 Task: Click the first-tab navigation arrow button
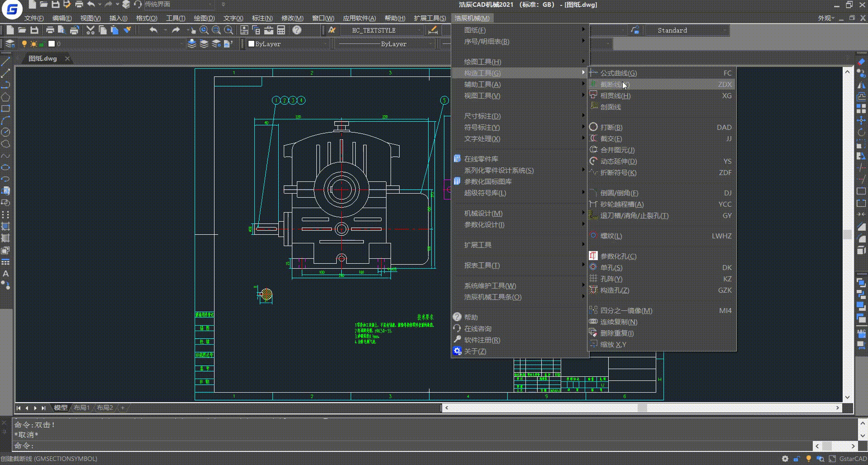point(19,408)
